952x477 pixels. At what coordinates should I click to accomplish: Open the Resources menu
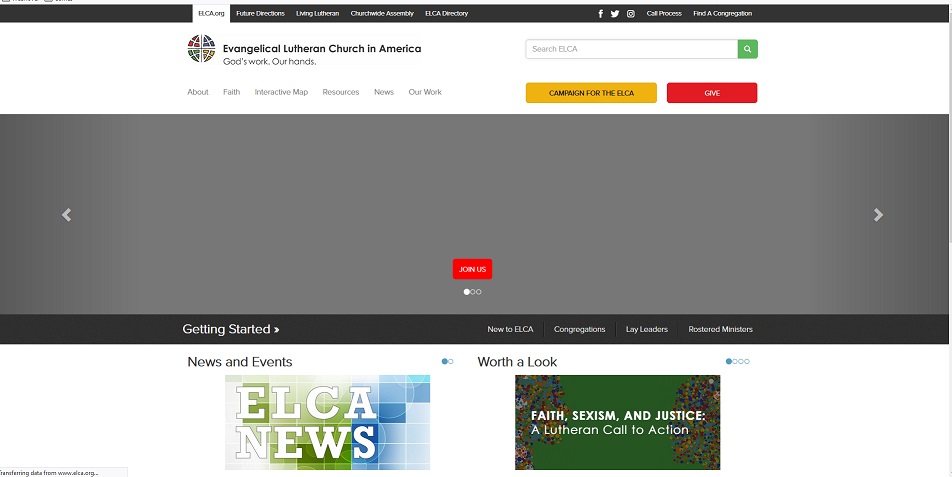tap(341, 92)
